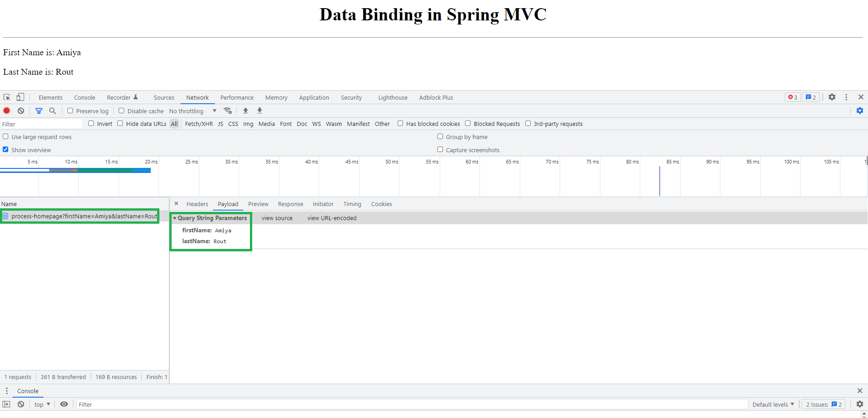Switch to the Elements tab

click(51, 97)
